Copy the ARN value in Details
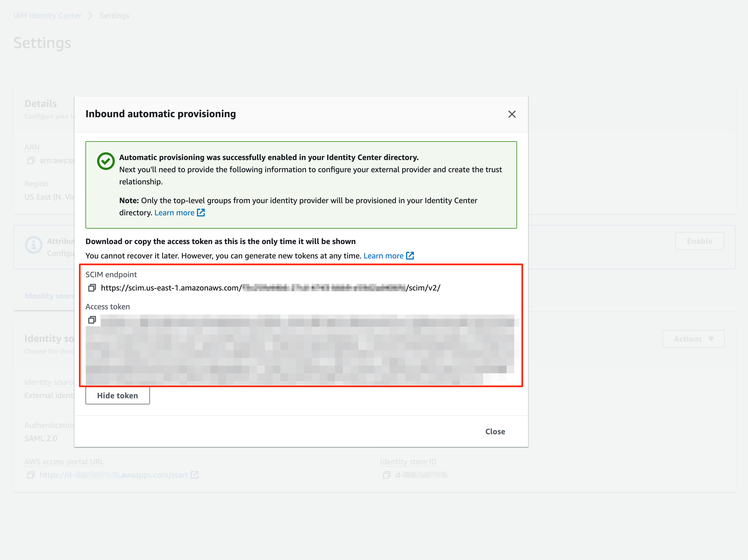This screenshot has height=560, width=748. [x=31, y=160]
